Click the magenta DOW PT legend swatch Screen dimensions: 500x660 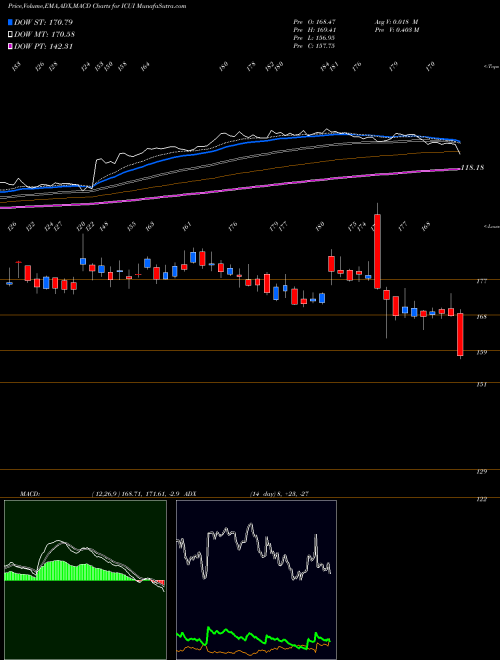tap(11, 46)
